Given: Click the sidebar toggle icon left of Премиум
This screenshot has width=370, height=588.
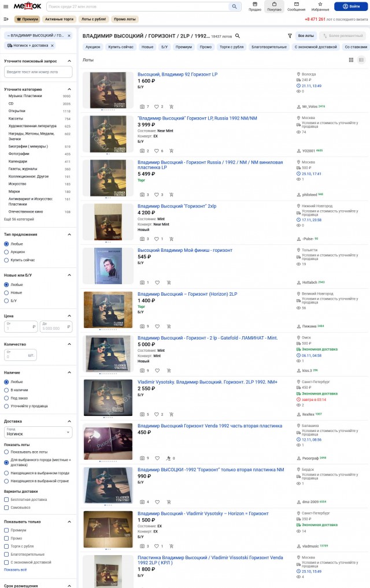Looking at the screenshot, I should (6, 19).
